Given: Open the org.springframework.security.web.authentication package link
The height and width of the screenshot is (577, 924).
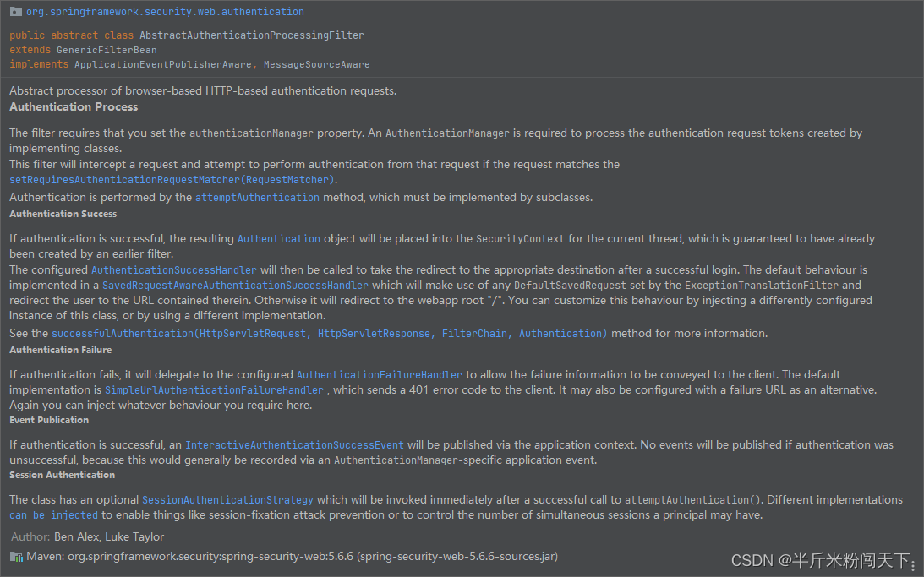Looking at the screenshot, I should [165, 11].
